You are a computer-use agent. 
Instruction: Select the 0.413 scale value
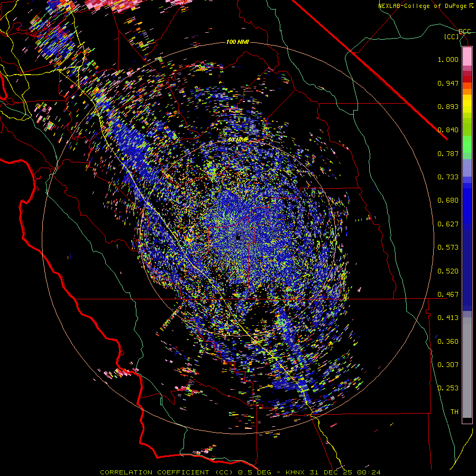(x=448, y=318)
